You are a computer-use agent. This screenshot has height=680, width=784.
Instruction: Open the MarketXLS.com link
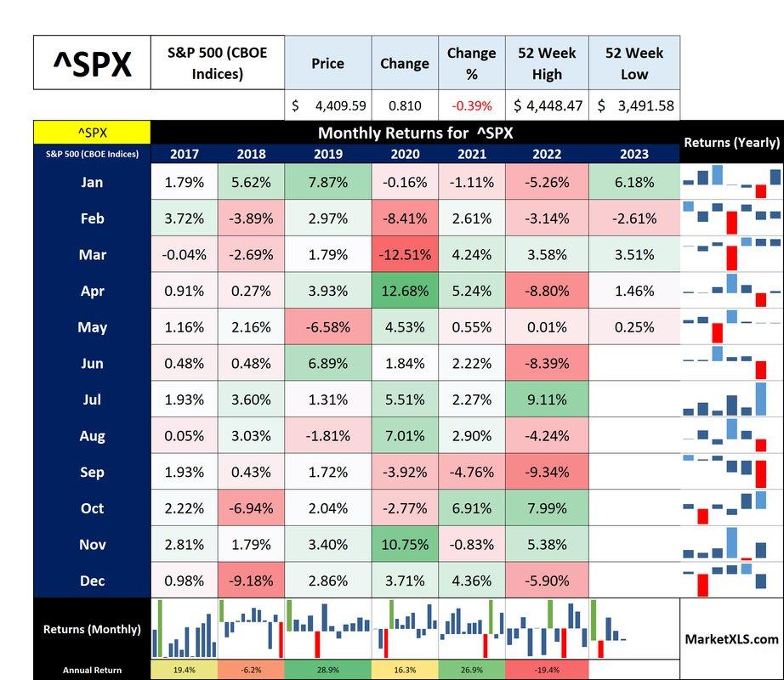(x=731, y=638)
